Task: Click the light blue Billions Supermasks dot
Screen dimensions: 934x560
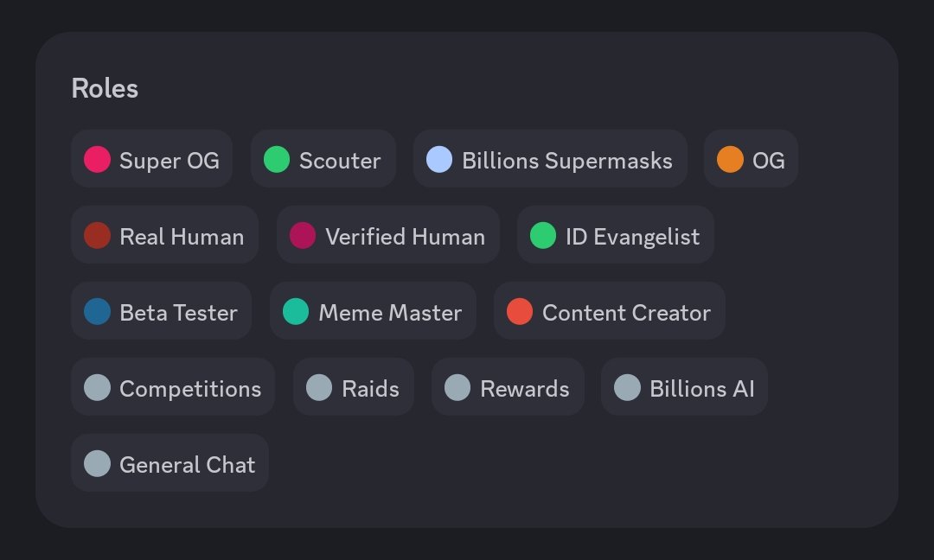Action: click(x=439, y=160)
